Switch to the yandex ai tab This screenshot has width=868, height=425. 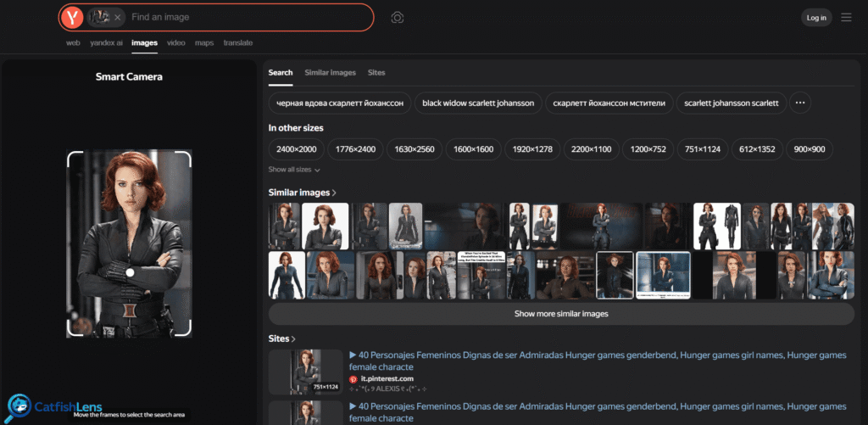[x=106, y=42]
